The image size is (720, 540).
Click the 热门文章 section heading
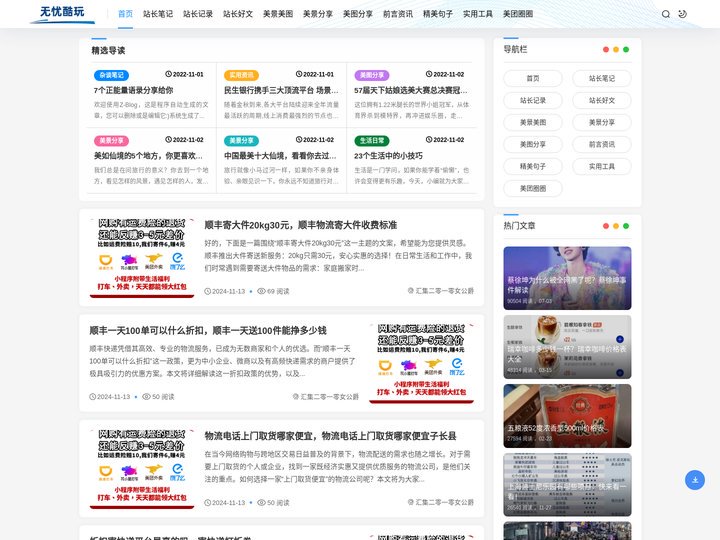pyautogui.click(x=519, y=225)
